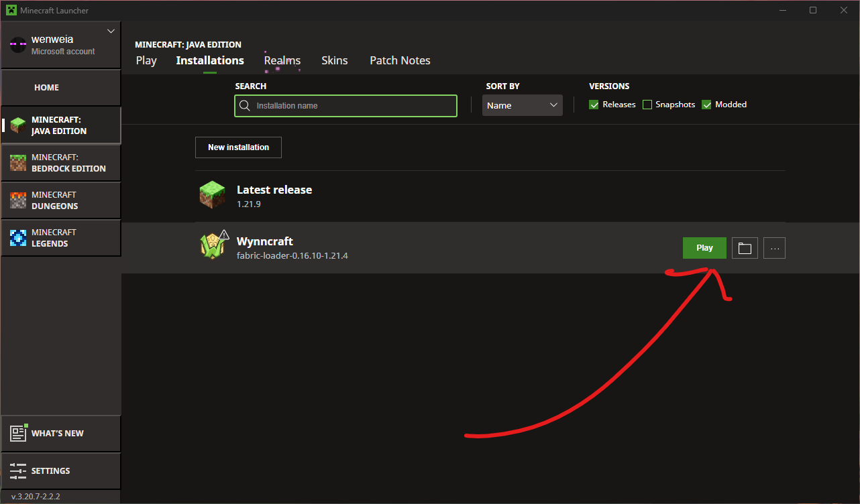Click the Latest release grass block icon
The image size is (860, 504).
pyautogui.click(x=213, y=194)
